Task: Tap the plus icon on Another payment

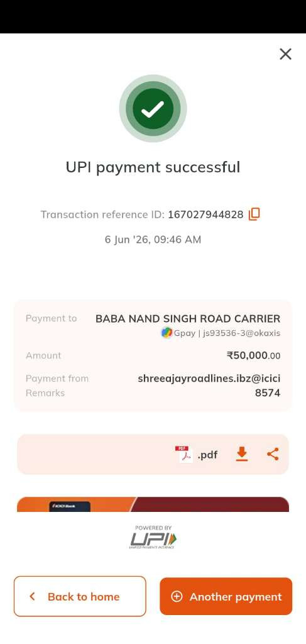Action: click(x=177, y=596)
